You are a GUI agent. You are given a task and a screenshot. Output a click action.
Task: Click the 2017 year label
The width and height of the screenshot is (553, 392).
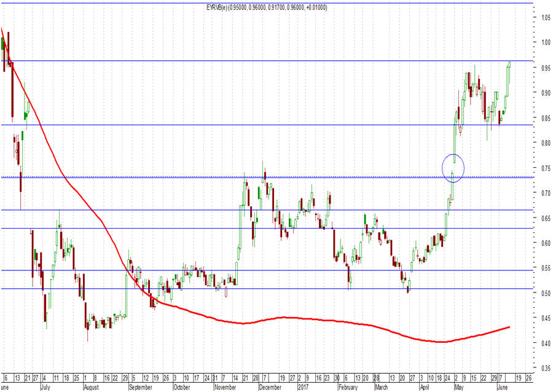coord(304,388)
